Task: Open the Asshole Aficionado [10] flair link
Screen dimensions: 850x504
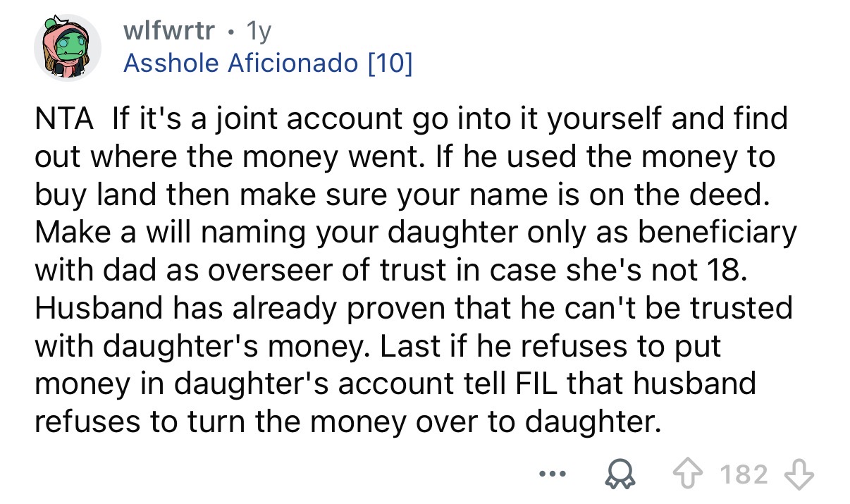Action: tap(269, 64)
